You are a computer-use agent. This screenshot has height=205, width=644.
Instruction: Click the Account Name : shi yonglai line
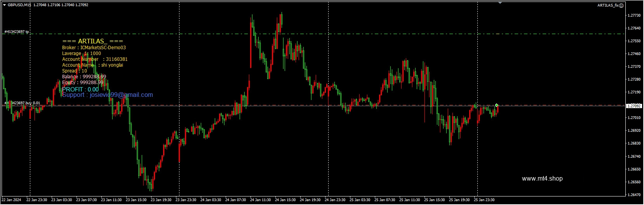[92, 65]
